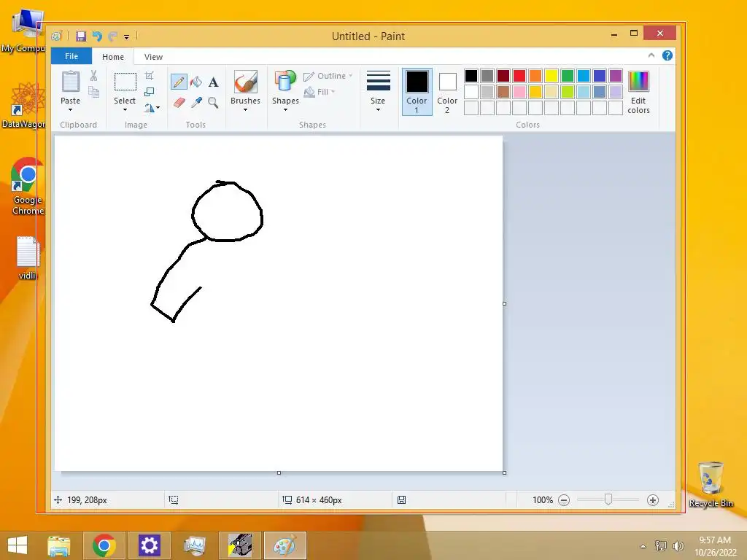Select the Text tool
Viewport: 747px width, 560px height.
click(x=214, y=82)
